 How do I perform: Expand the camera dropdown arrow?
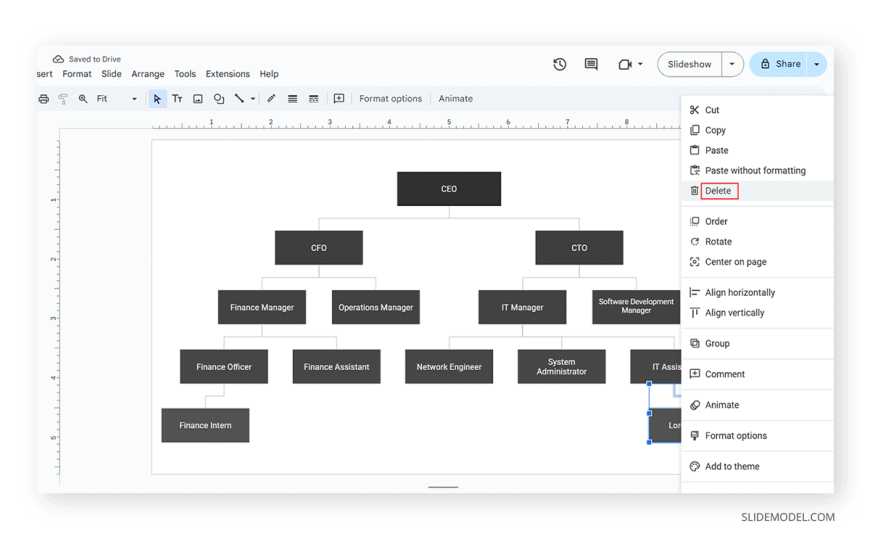pos(640,64)
